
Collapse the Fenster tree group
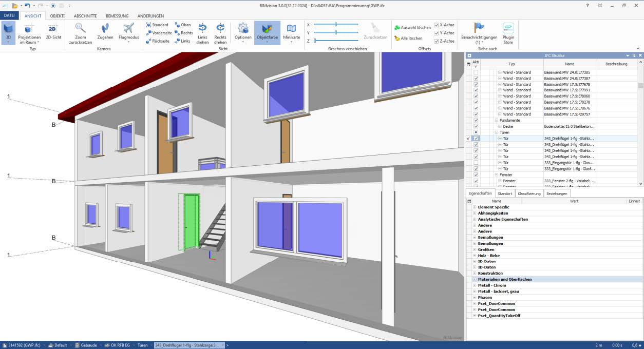click(x=497, y=175)
